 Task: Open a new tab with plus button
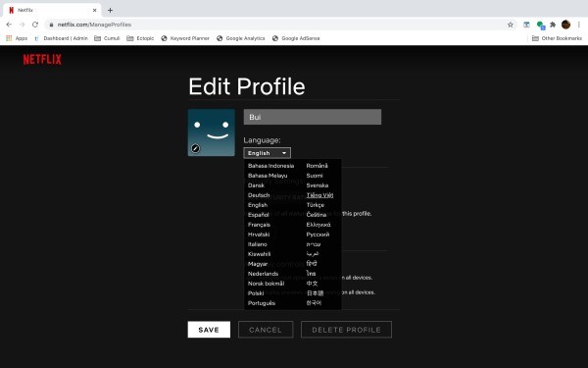pos(110,10)
